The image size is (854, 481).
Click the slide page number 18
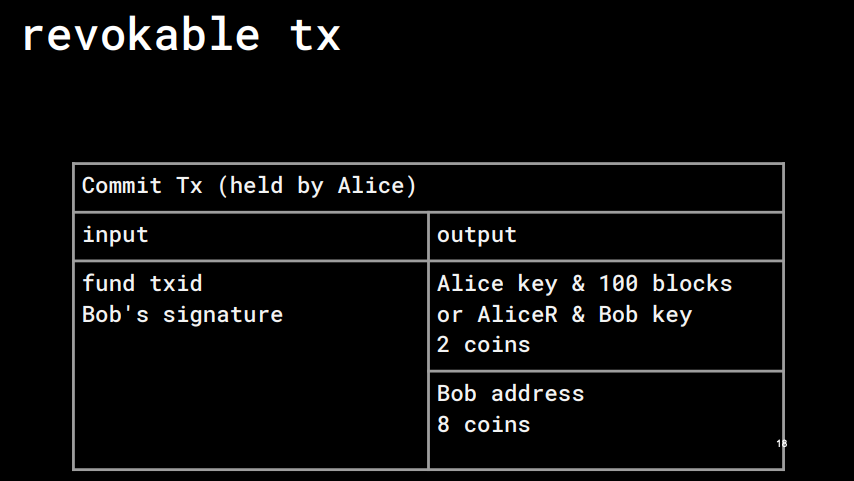[782, 443]
